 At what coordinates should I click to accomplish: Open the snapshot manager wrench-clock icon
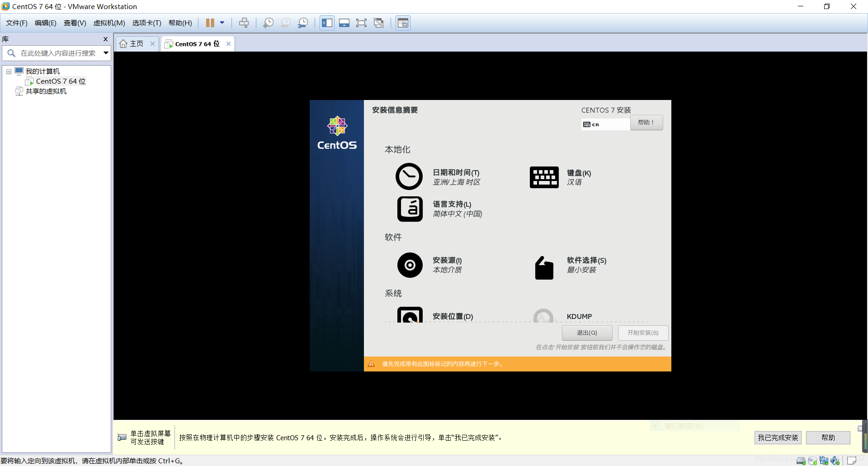click(303, 23)
